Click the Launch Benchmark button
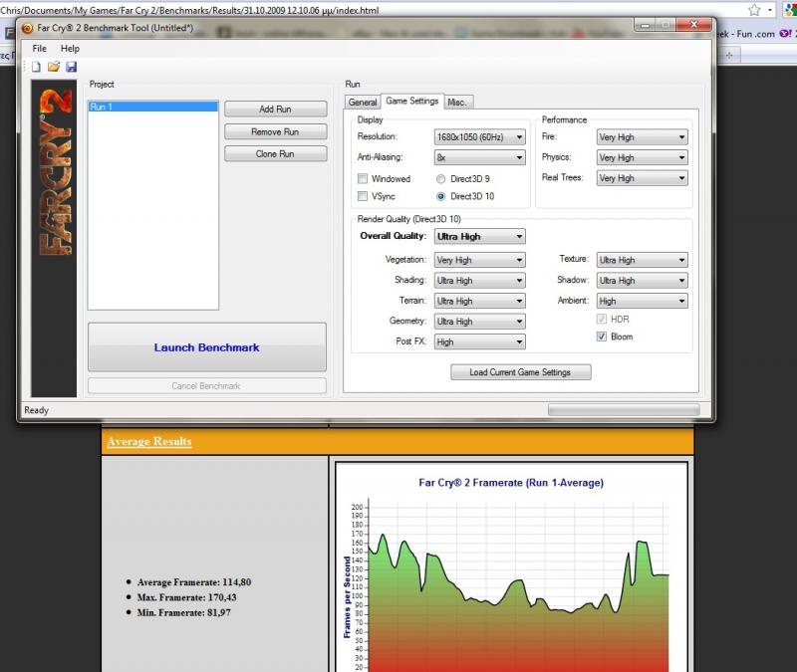 [x=207, y=347]
